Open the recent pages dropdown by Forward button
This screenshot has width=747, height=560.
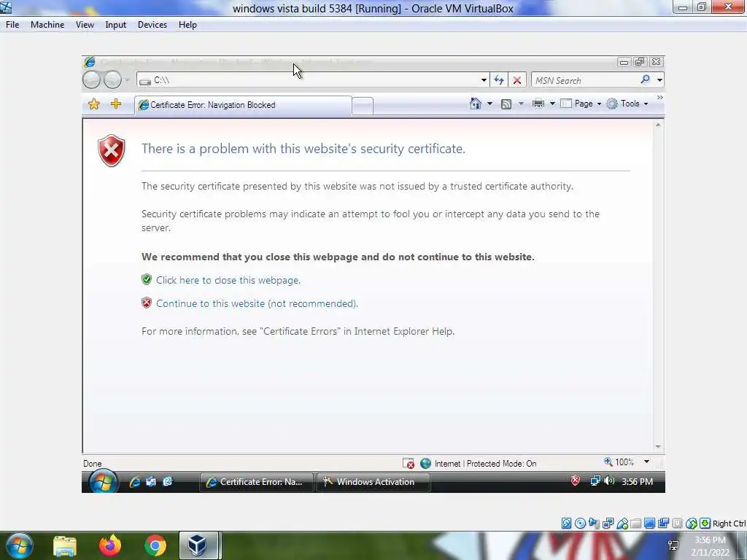[127, 80]
